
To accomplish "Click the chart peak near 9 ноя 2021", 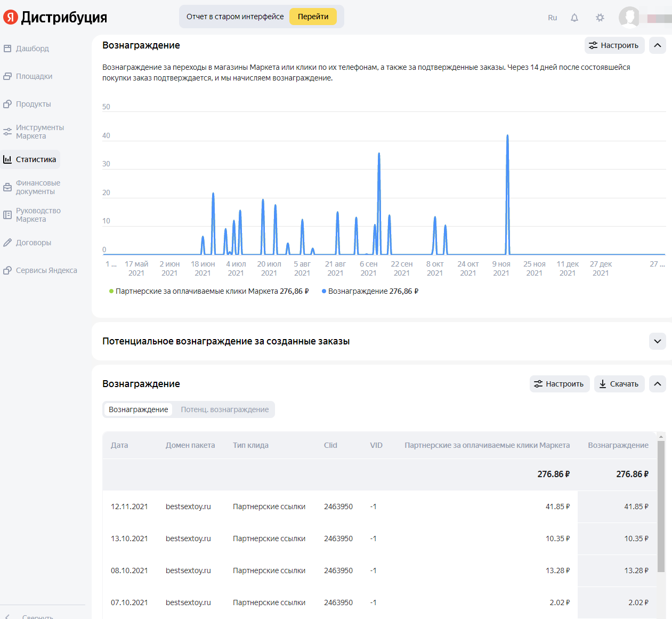I will pyautogui.click(x=507, y=136).
